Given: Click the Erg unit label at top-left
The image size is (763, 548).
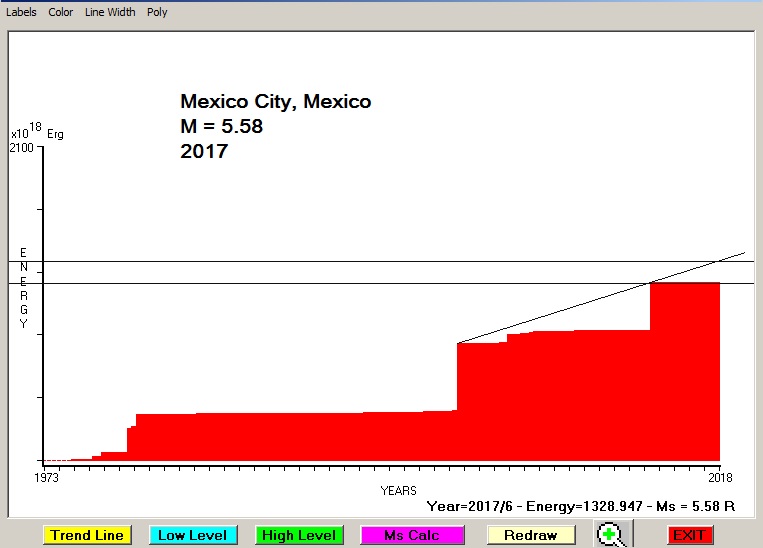Looking at the screenshot, I should 55,133.
